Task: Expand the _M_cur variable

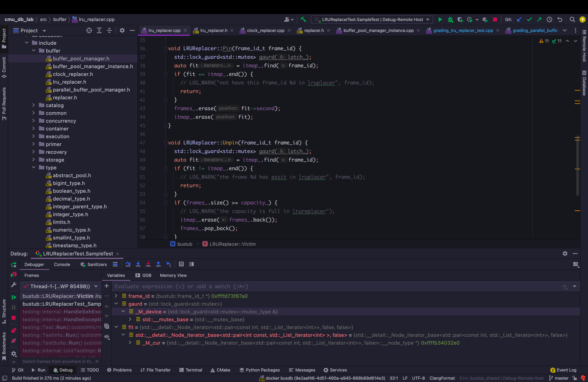Action: (130, 342)
